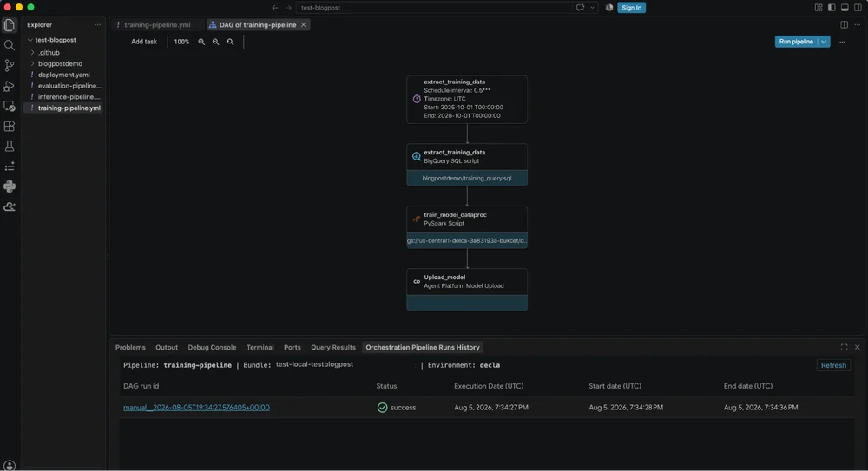This screenshot has height=471, width=868.
Task: Go forward using the navigation arrow
Action: 288,8
